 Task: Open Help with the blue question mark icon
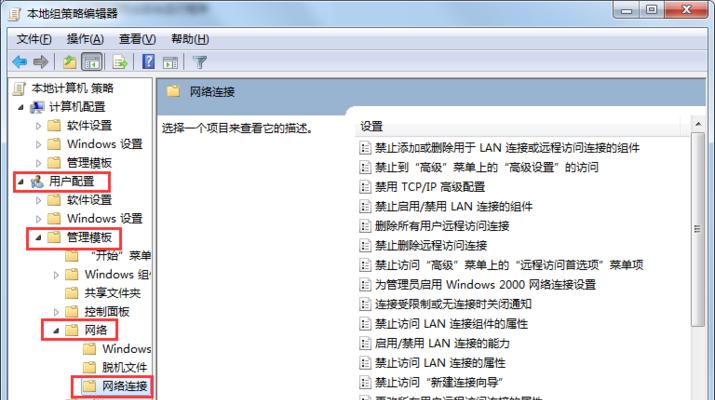(x=149, y=61)
